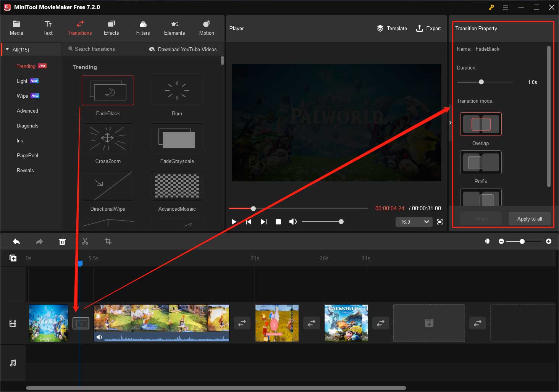Click the Crop tool
This screenshot has width=559, height=392.
click(x=108, y=241)
